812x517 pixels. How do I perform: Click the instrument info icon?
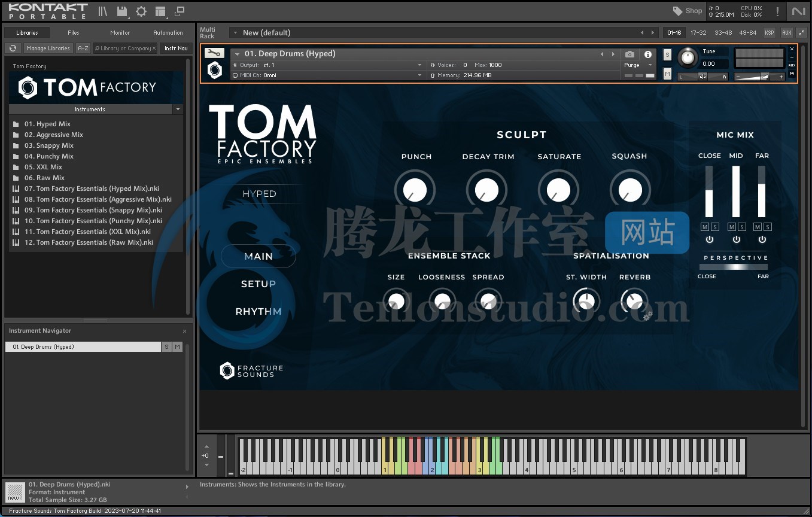pos(648,54)
